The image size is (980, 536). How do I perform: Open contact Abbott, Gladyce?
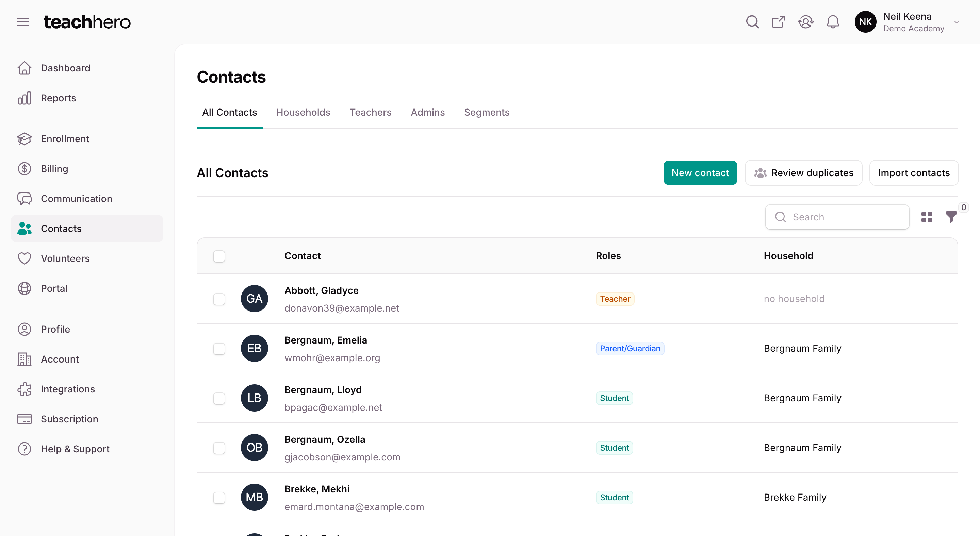point(322,291)
